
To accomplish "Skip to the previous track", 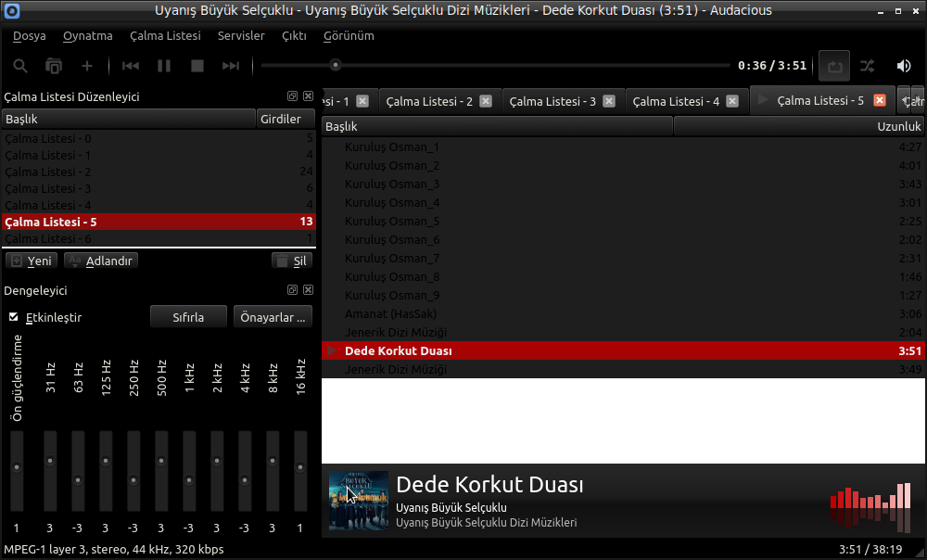I will [x=131, y=66].
